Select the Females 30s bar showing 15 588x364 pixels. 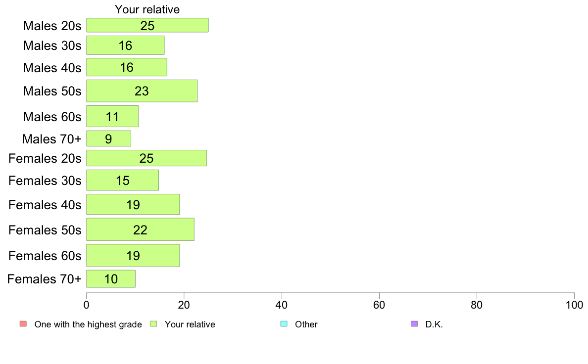123,180
